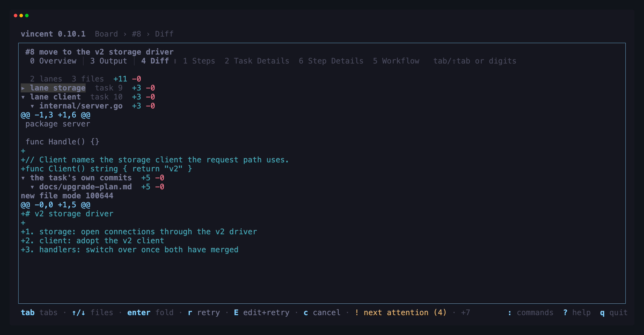
Task: Expand the collapsed lane storage triangle
Action: (23, 88)
